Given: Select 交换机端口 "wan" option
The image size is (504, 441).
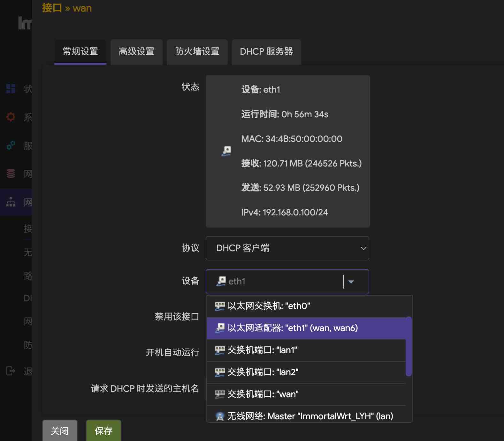Looking at the screenshot, I should coord(307,394).
